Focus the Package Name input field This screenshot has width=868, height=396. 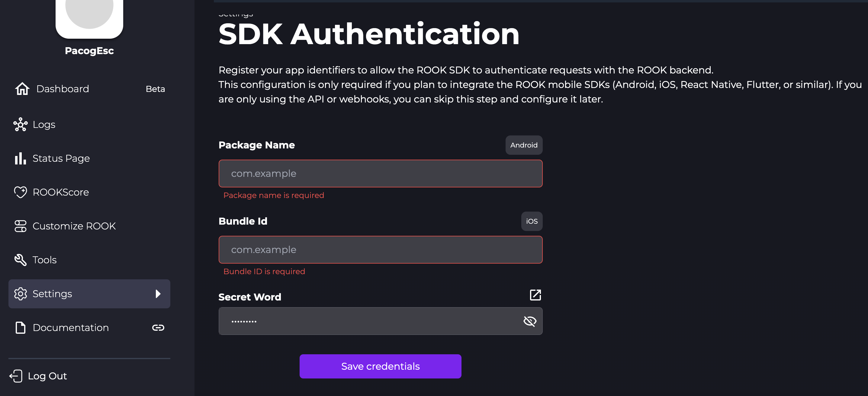point(380,174)
